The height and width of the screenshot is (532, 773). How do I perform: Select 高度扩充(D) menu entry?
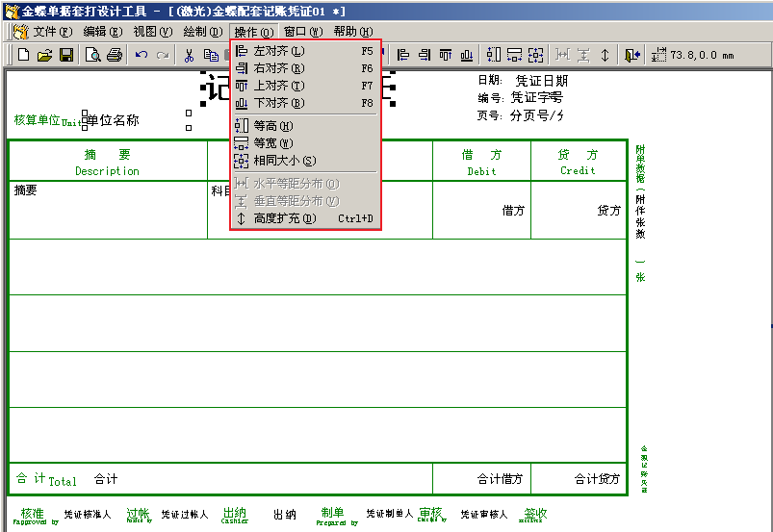coord(305,218)
